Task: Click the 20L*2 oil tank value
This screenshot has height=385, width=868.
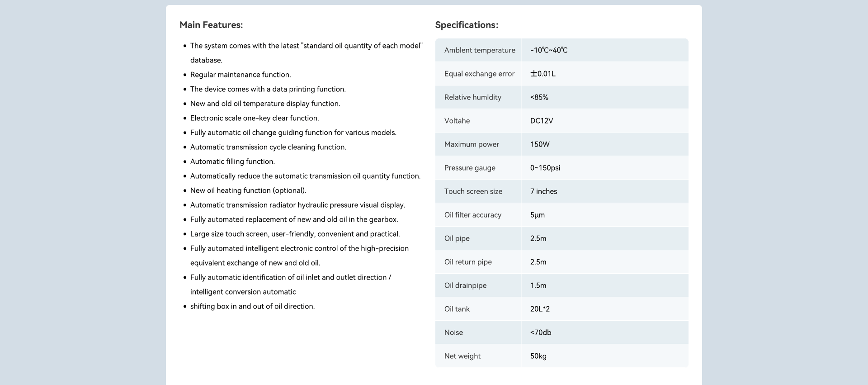Action: point(540,309)
